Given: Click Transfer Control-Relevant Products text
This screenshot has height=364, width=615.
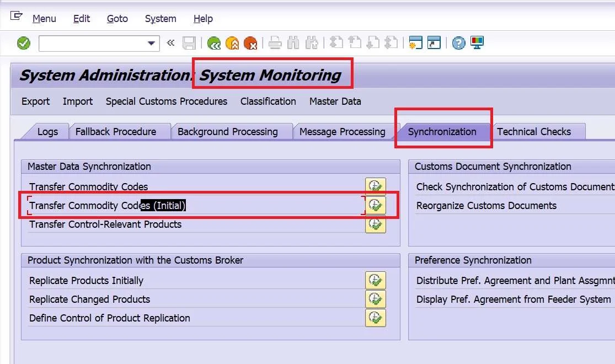Looking at the screenshot, I should pyautogui.click(x=105, y=224).
